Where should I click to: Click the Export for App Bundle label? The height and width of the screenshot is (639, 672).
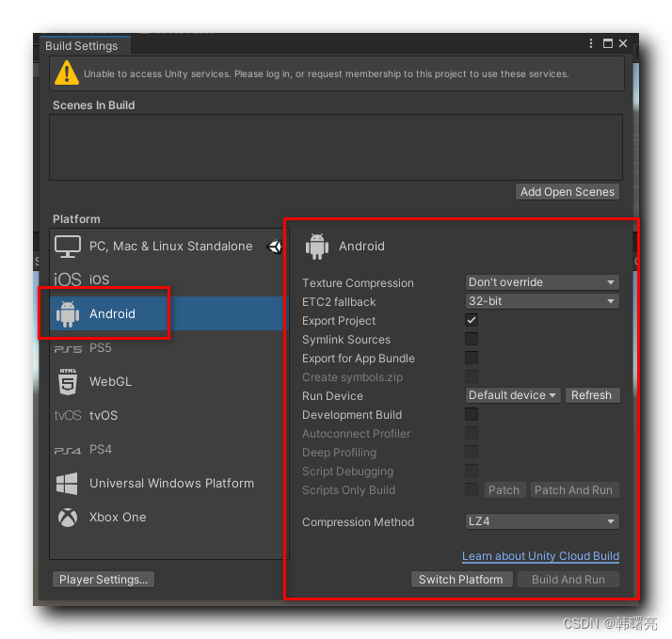tap(359, 359)
